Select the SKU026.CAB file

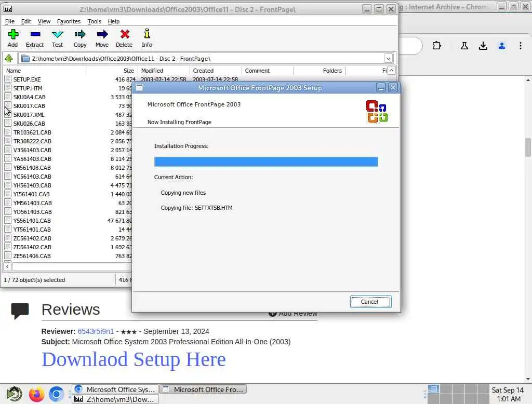pyautogui.click(x=29, y=124)
